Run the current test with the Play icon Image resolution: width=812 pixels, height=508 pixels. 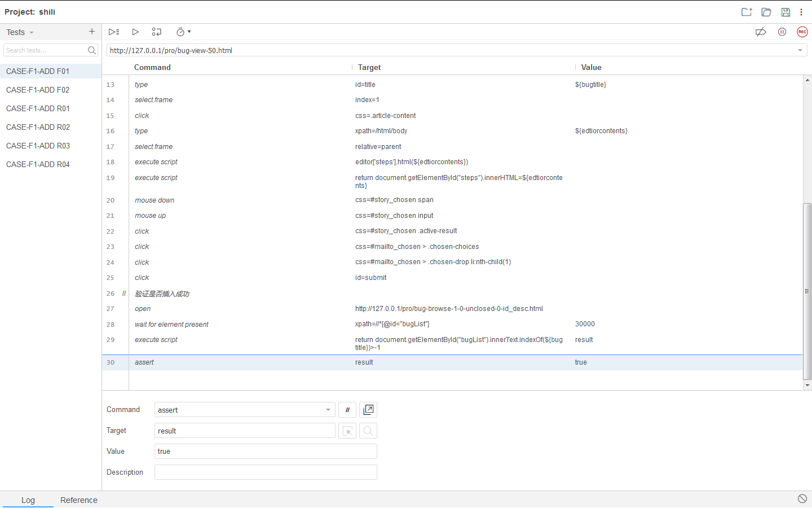pos(135,32)
